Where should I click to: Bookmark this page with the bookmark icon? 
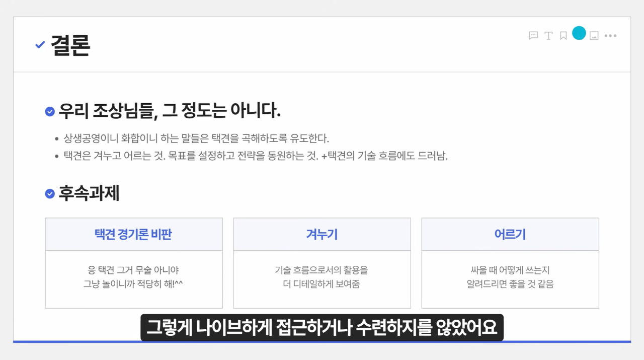point(563,36)
